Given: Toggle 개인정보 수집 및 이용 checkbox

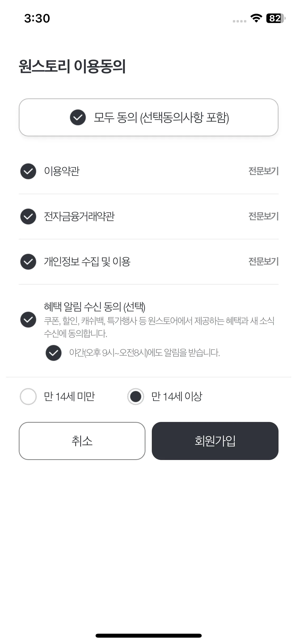Looking at the screenshot, I should (x=28, y=262).
